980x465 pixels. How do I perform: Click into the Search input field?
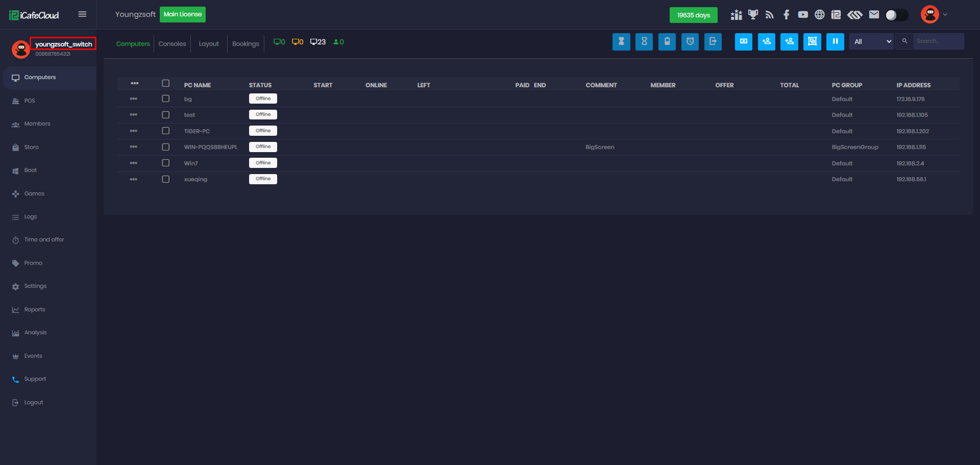tap(938, 41)
